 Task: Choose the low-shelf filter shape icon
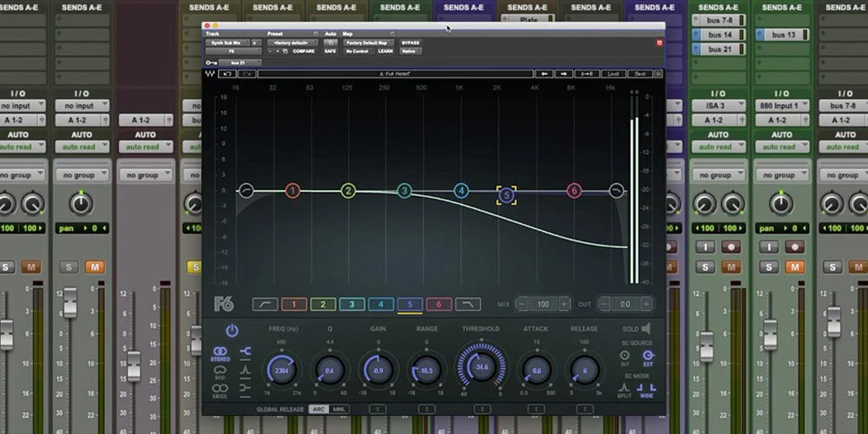[246, 391]
